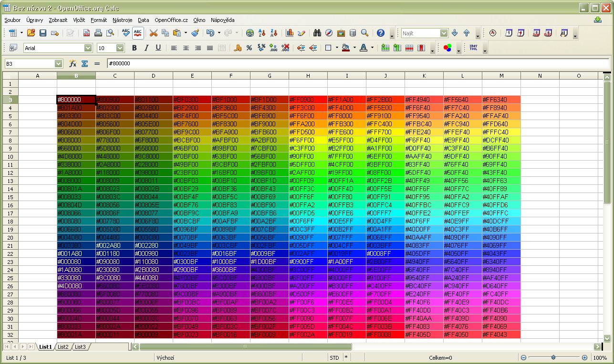Viewport: 614px width, 364px height.
Task: Open the Navigator compass icon
Action: (x=329, y=33)
